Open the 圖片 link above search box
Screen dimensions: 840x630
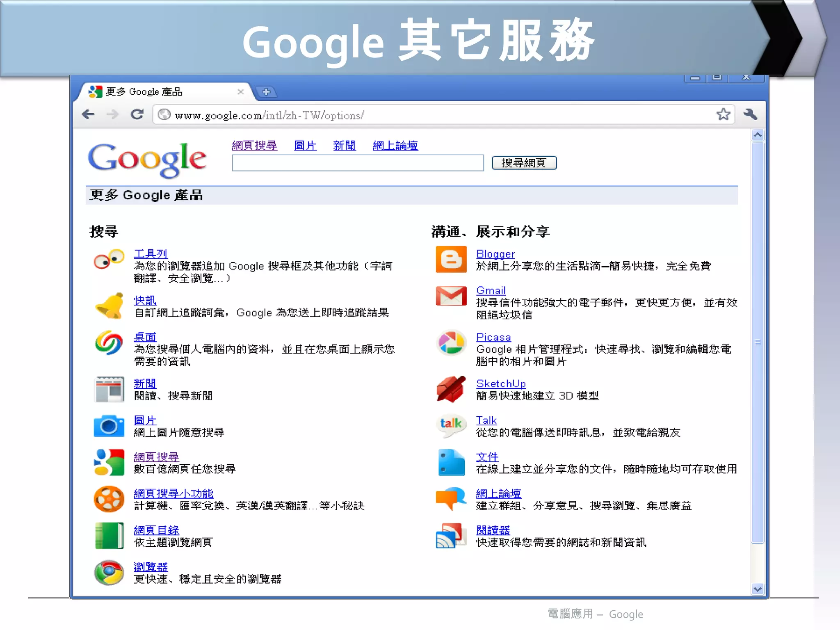(x=305, y=146)
